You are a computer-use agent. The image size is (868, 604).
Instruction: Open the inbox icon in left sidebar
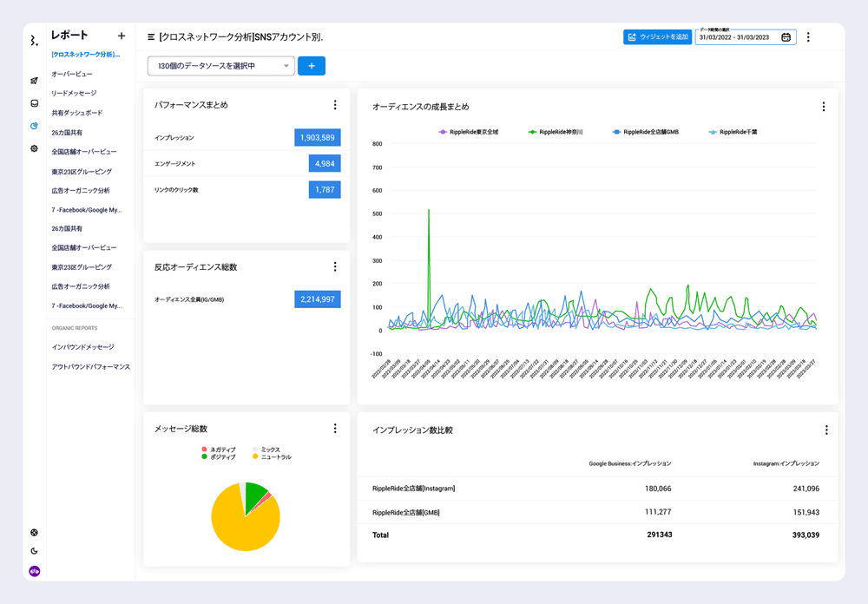(x=34, y=103)
